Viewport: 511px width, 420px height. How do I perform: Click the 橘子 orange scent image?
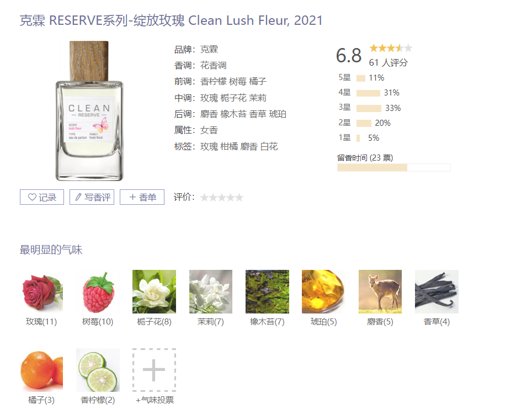coord(41,370)
